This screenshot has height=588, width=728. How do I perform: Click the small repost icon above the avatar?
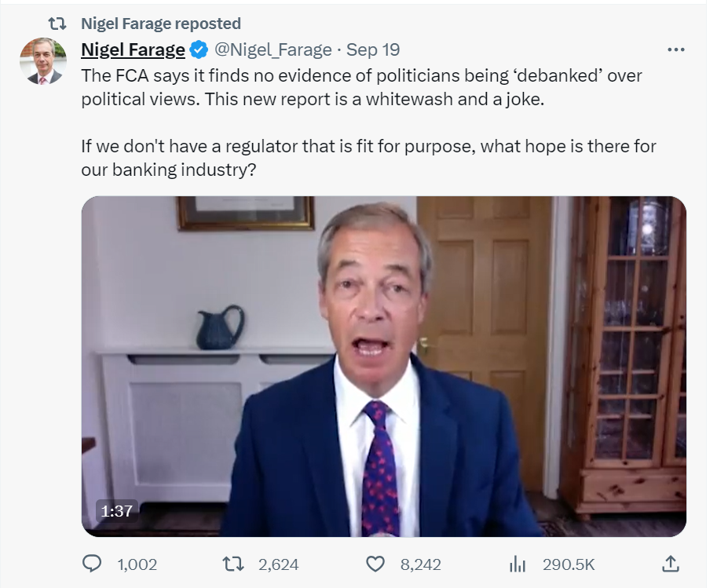tap(57, 24)
